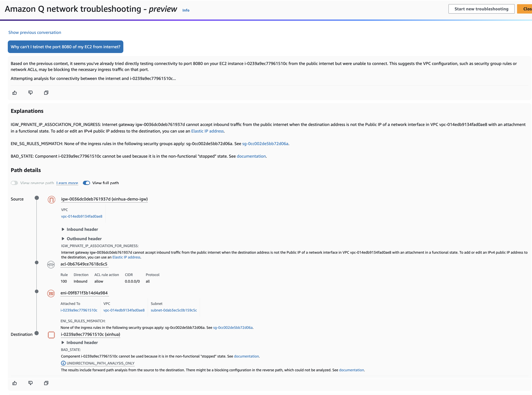Open documentation link in unidirectional path note
The height and width of the screenshot is (395, 532).
(351, 370)
